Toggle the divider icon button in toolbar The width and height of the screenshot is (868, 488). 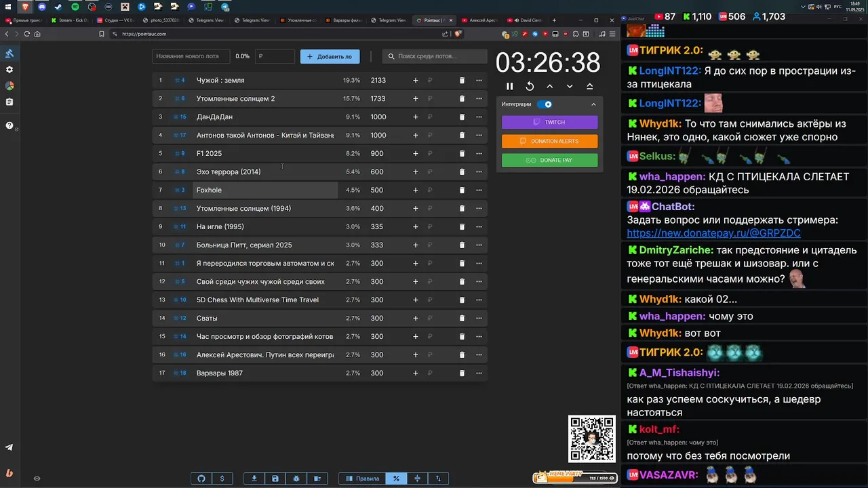click(x=417, y=479)
